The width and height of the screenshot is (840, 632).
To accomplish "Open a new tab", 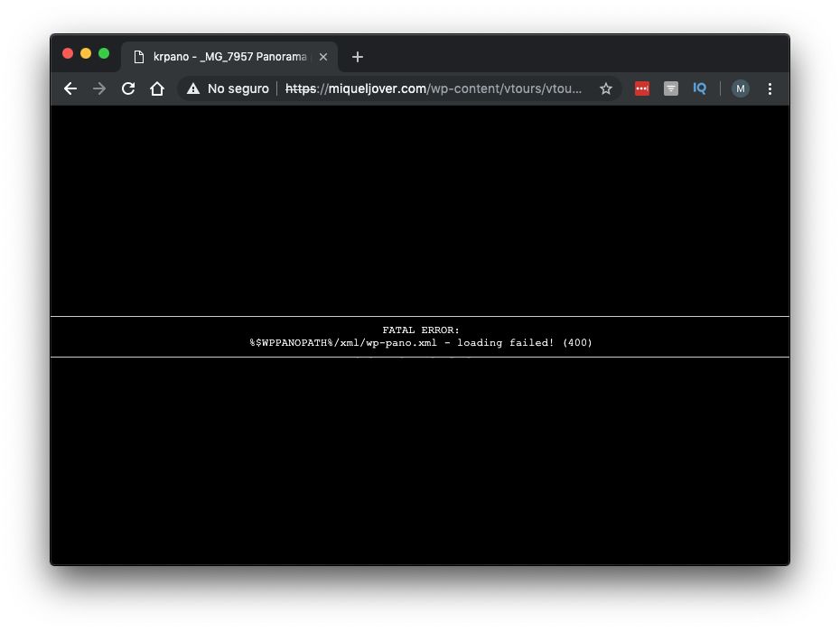I will pyautogui.click(x=358, y=57).
